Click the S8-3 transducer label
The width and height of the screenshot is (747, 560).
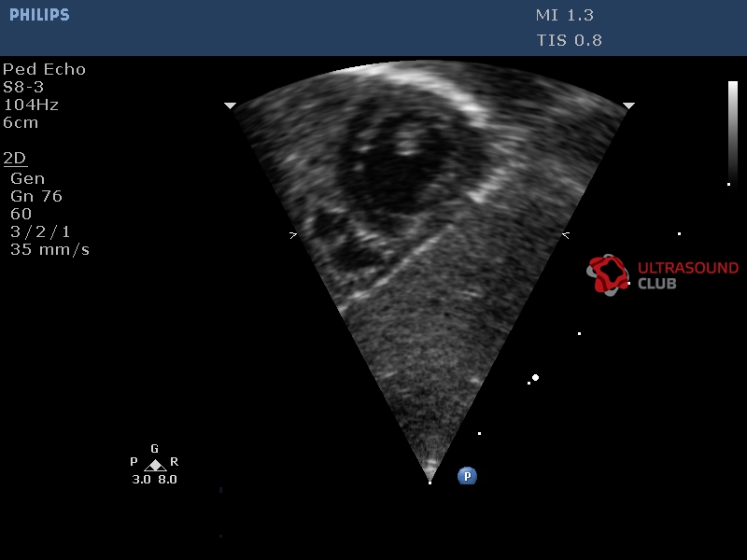tap(22, 87)
